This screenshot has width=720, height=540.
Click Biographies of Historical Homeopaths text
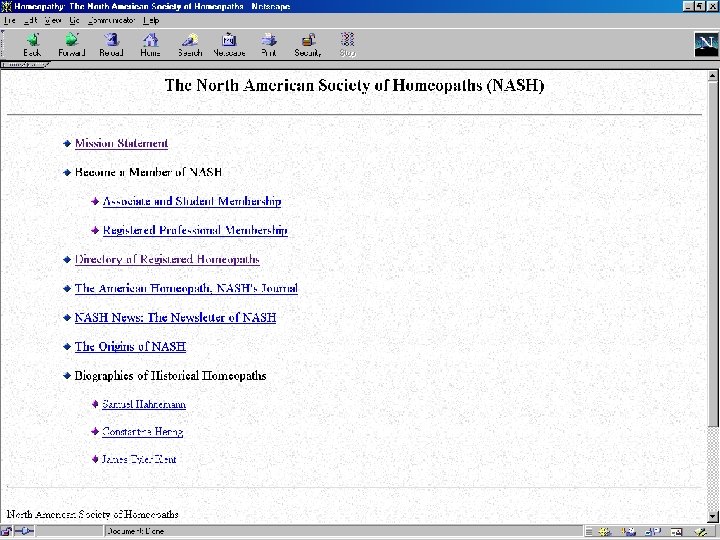tap(170, 376)
